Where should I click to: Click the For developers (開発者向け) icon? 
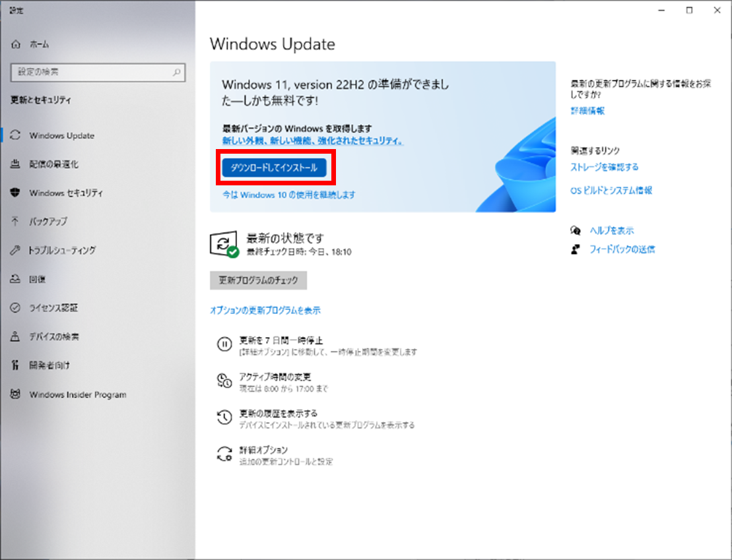15,365
